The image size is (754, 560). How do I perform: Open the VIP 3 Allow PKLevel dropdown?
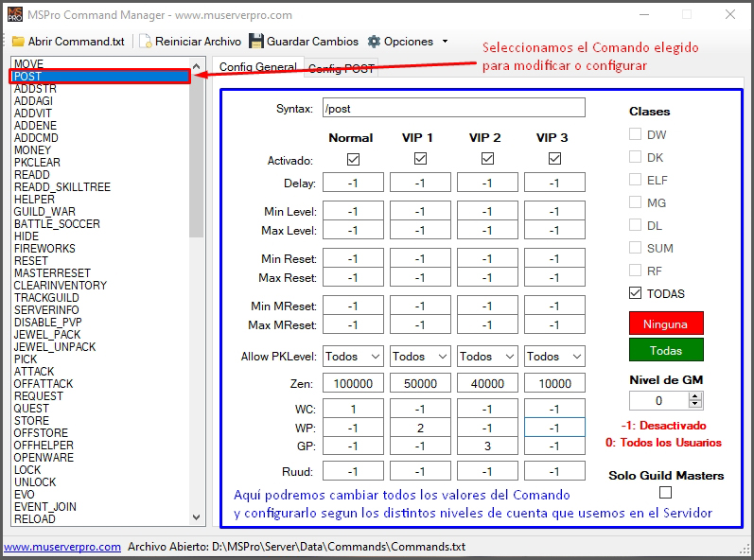coord(554,357)
